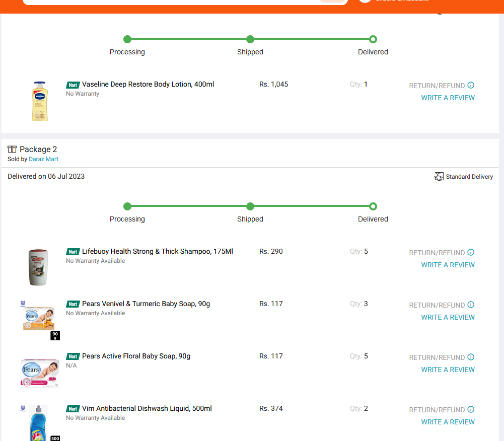
Task: Click 'No Warranty' under Vaseline lotion
Action: coord(83,94)
